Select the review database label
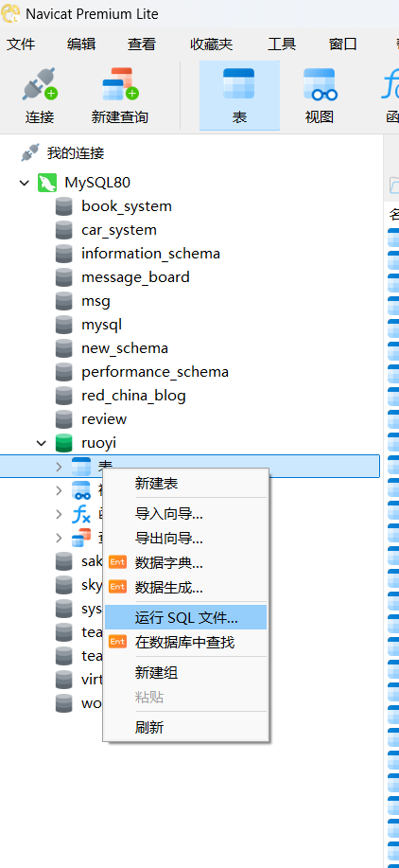 click(x=104, y=419)
